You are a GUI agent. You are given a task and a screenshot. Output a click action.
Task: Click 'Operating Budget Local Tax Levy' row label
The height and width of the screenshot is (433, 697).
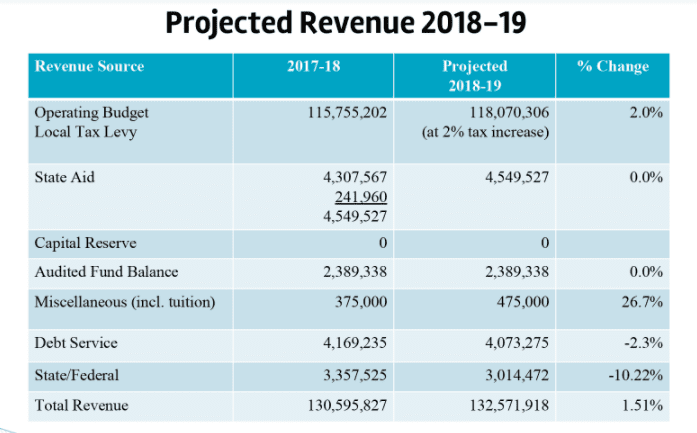(92, 122)
